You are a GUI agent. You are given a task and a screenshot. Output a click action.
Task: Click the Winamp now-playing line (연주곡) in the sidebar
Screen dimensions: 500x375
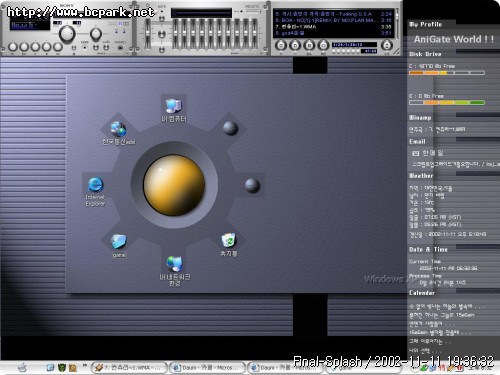coord(437,129)
